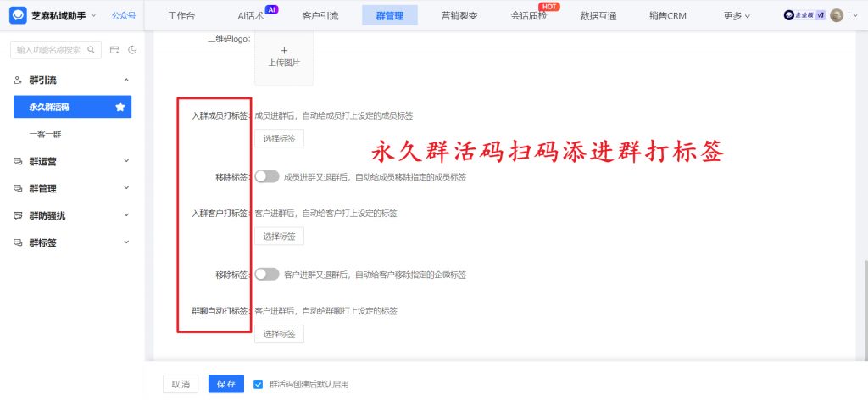The width and height of the screenshot is (868, 406).
Task: Click 选择标签 under 群聊自动打标签
Action: click(x=279, y=334)
